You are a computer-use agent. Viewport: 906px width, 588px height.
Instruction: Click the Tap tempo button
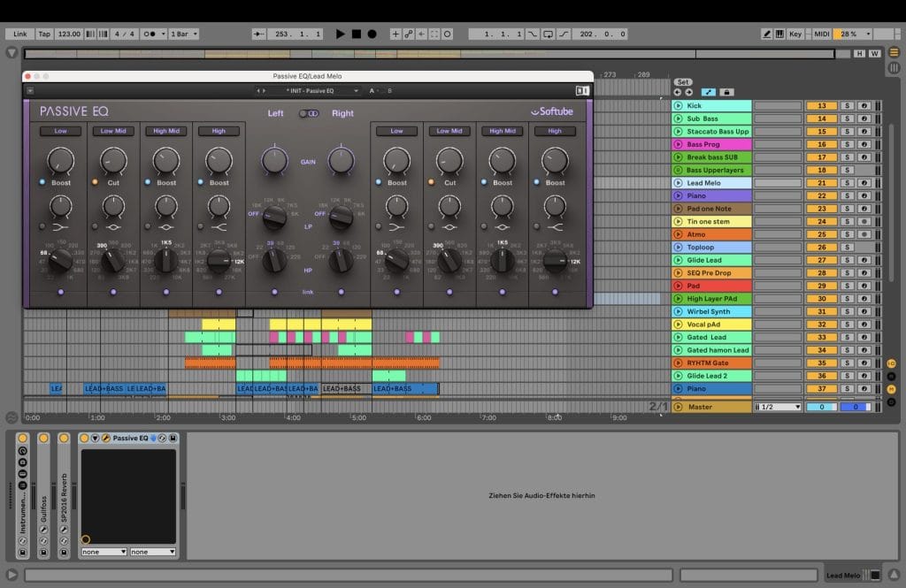tap(43, 33)
